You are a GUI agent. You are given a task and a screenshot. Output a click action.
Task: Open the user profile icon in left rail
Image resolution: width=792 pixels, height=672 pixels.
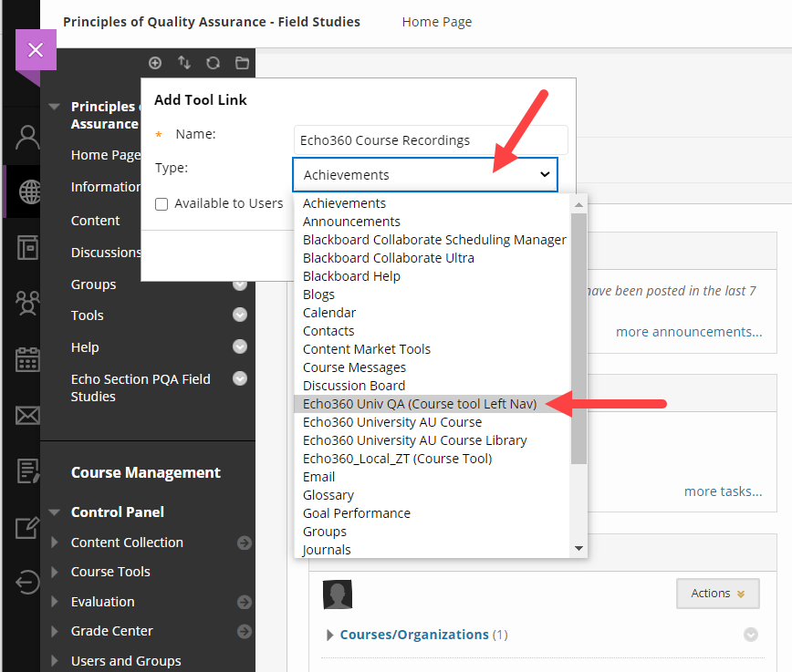coord(27,138)
